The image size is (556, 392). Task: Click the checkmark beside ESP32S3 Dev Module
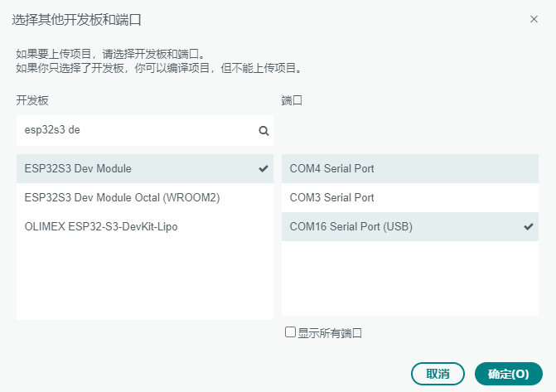point(263,168)
